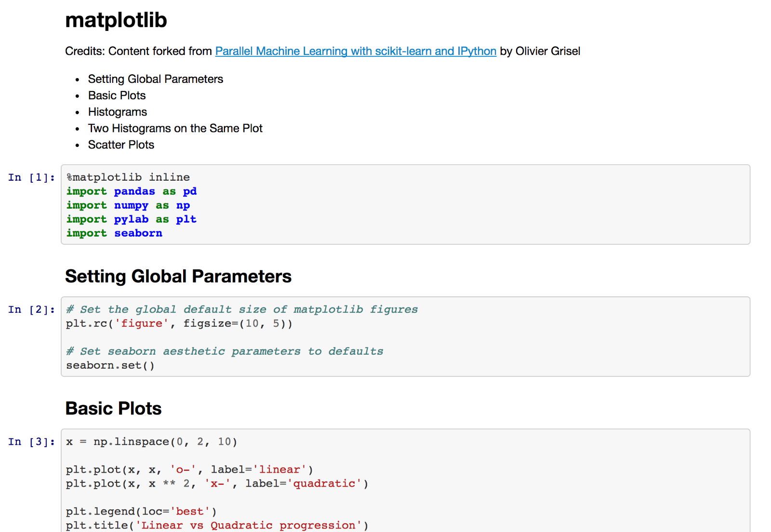Click the seaborn.set() code line
This screenshot has height=532, width=771.
pos(110,365)
